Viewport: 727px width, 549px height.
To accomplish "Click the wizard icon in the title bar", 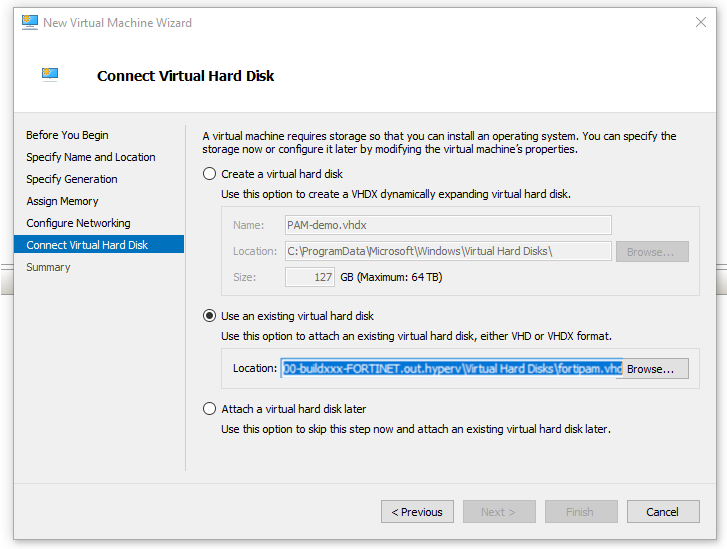I will coord(29,22).
